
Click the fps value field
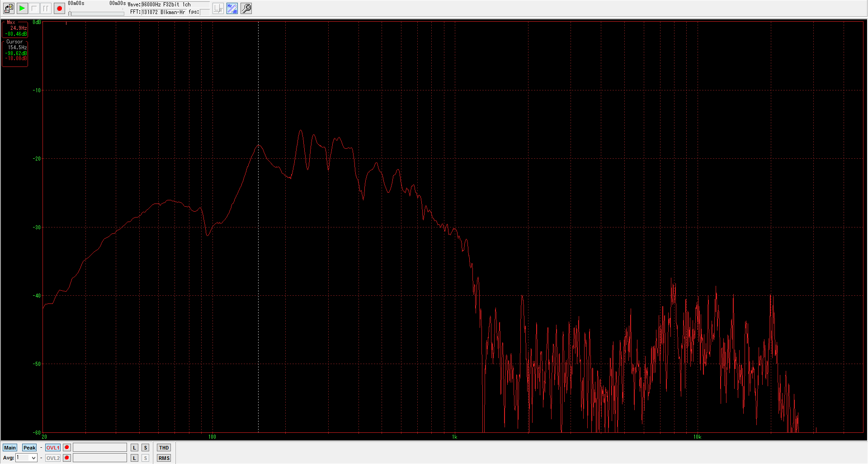(205, 12)
